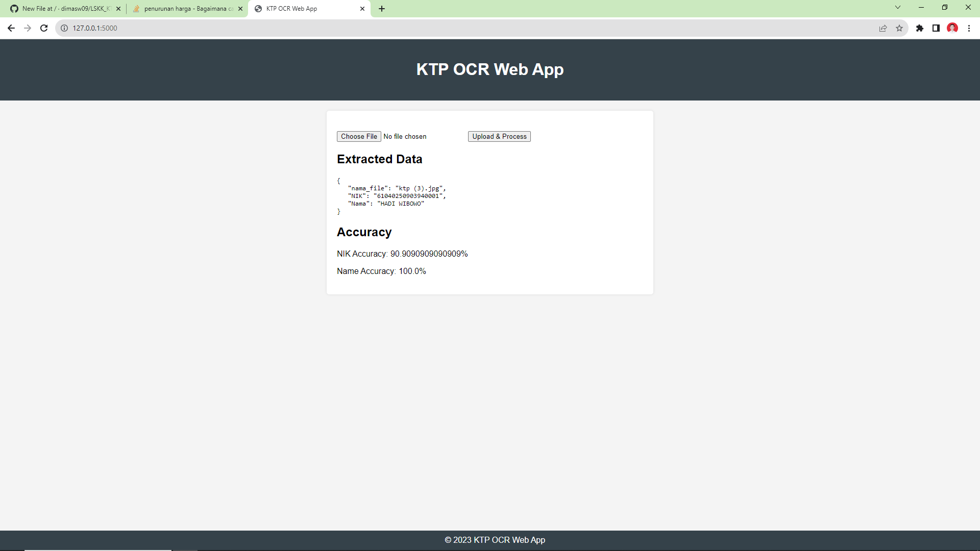Click the Choose File button
Screen dimensions: 980x551
coord(359,136)
